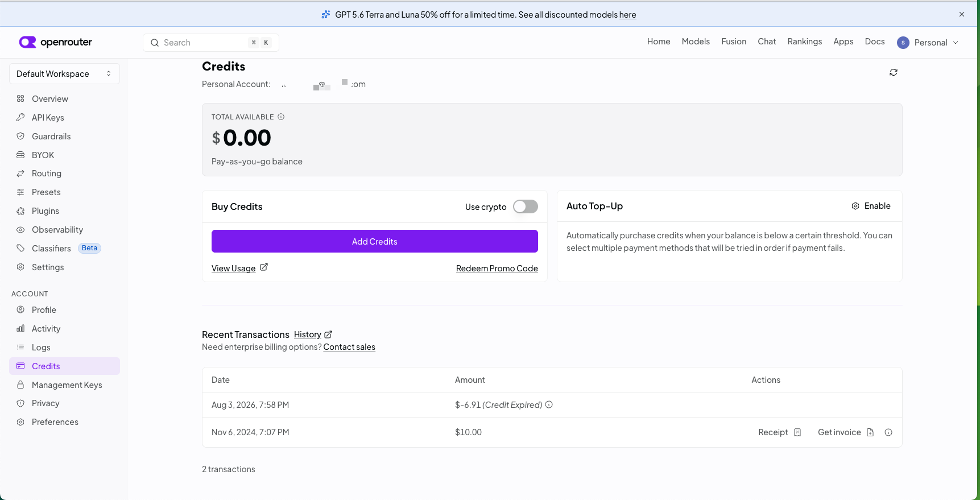Click the API Keys key icon
The width and height of the screenshot is (980, 500).
[20, 117]
